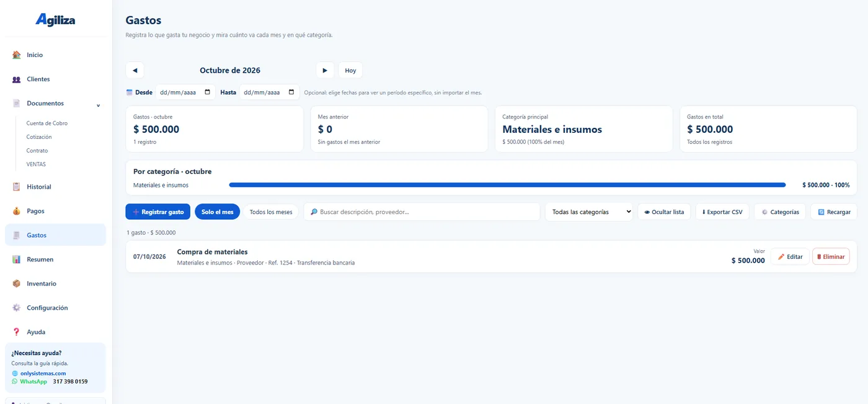Image resolution: width=868 pixels, height=404 pixels.
Task: Click the download arrow in Exportar CSV
Action: tap(704, 212)
